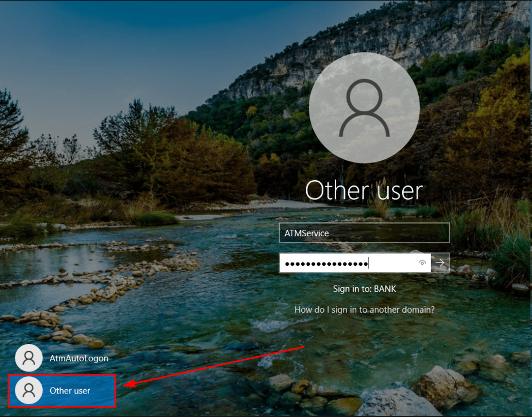Place cursor among the password dots
This screenshot has width=532, height=417.
[x=326, y=264]
